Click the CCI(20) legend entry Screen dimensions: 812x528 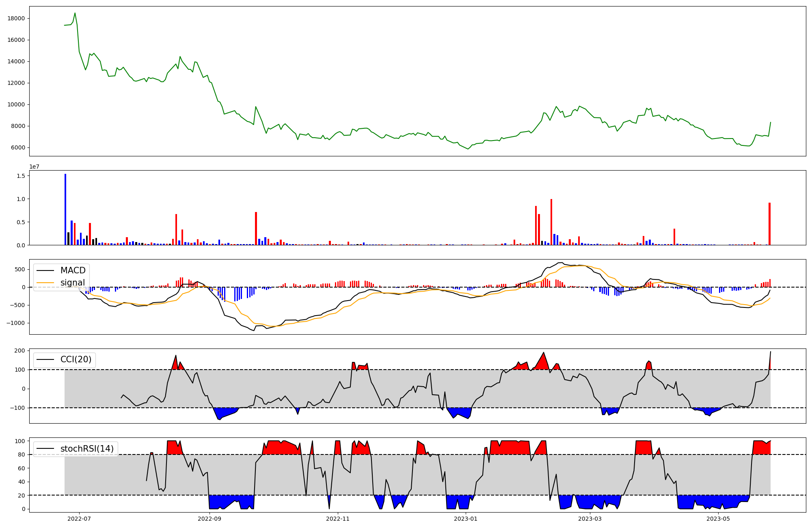(x=76, y=359)
